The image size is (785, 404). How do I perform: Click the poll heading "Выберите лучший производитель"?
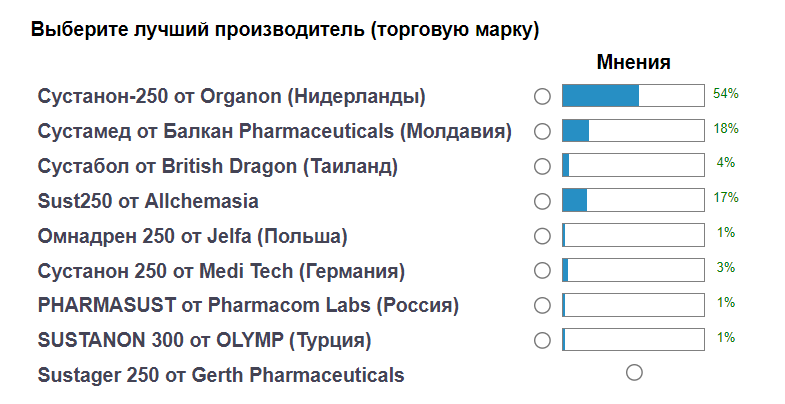tap(285, 29)
